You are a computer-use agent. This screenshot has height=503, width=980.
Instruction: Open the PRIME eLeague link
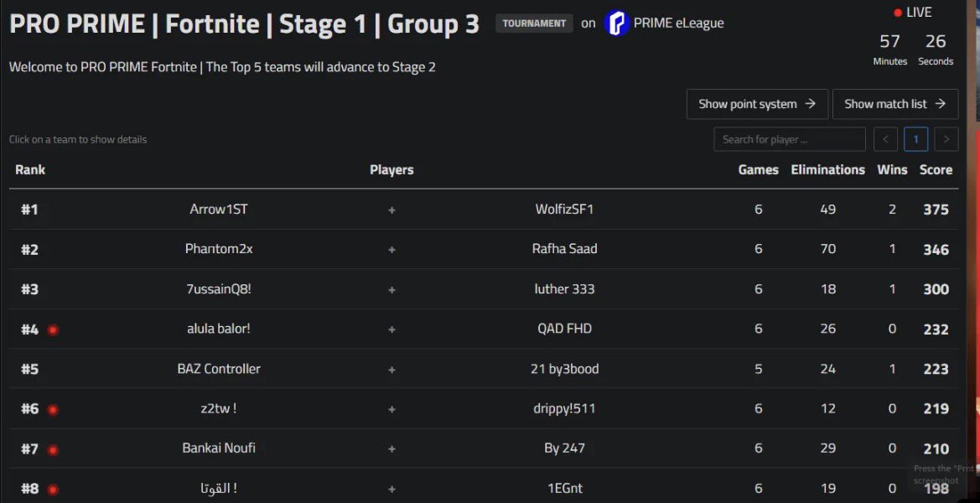[678, 23]
